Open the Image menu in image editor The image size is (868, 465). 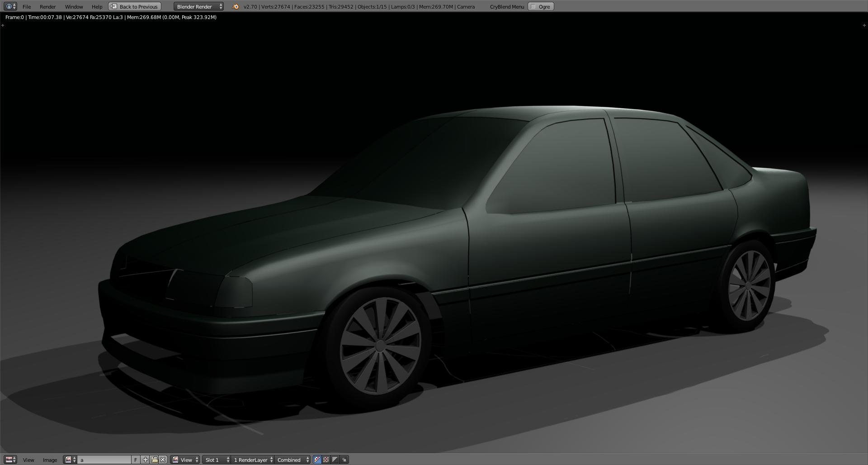click(50, 460)
